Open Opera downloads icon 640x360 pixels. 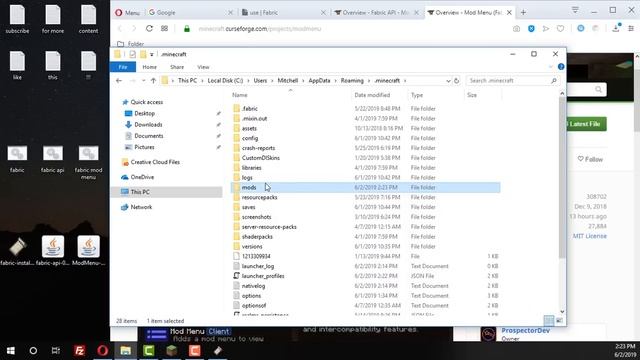(x=616, y=28)
